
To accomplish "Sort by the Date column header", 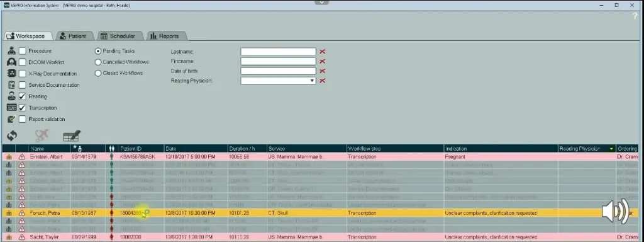I will [x=196, y=149].
